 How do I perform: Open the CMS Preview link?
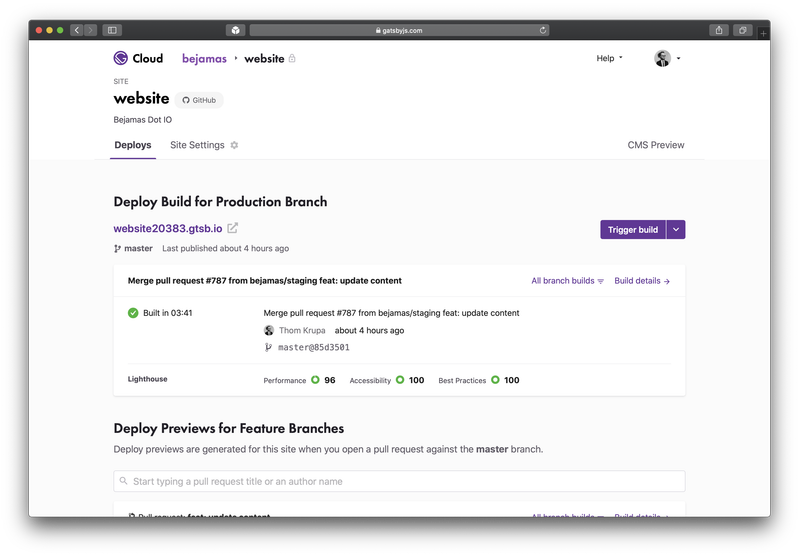point(656,145)
